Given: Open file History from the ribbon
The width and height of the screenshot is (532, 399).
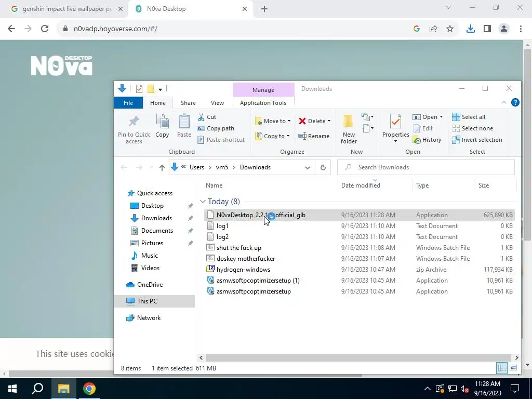Looking at the screenshot, I should point(427,140).
